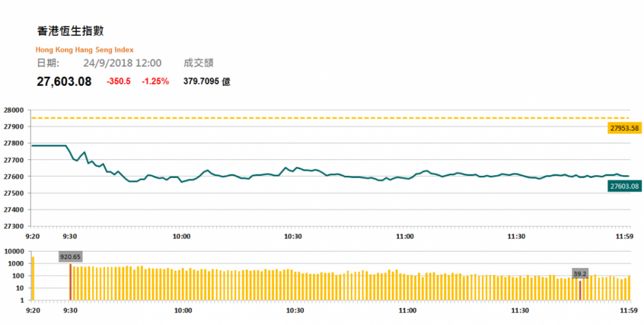This screenshot has height=325, width=644.
Task: Click the 11:30 label on volume chart axis
Action: 520,311
